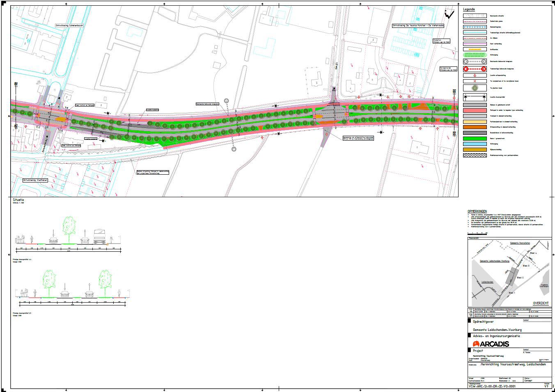This screenshot has height=392, width=555.
Task: Click the light blue watergang legend swatch
Action: pos(475,144)
